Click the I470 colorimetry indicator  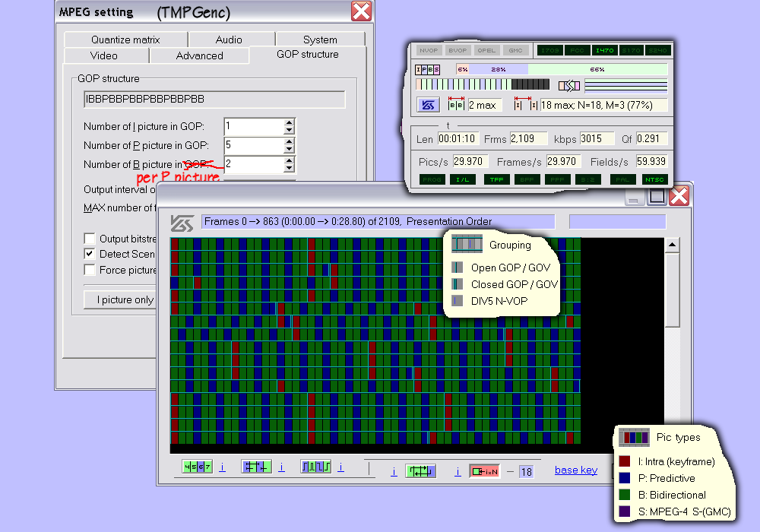tap(604, 50)
